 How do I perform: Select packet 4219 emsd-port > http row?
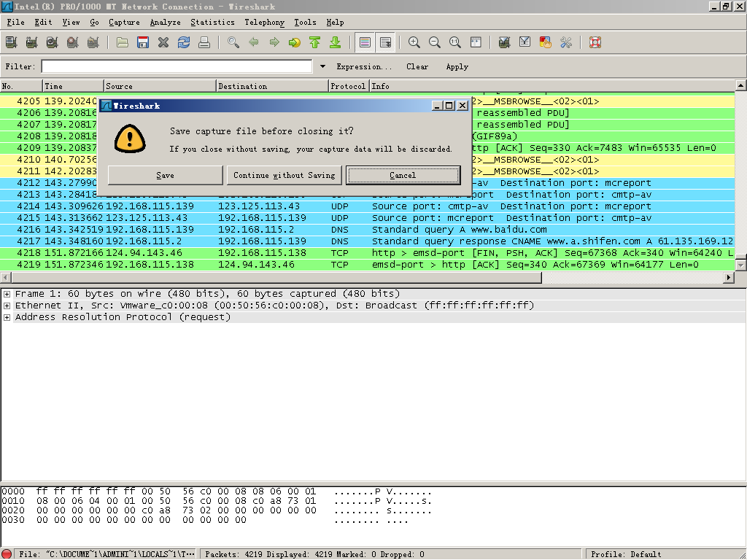(x=368, y=265)
